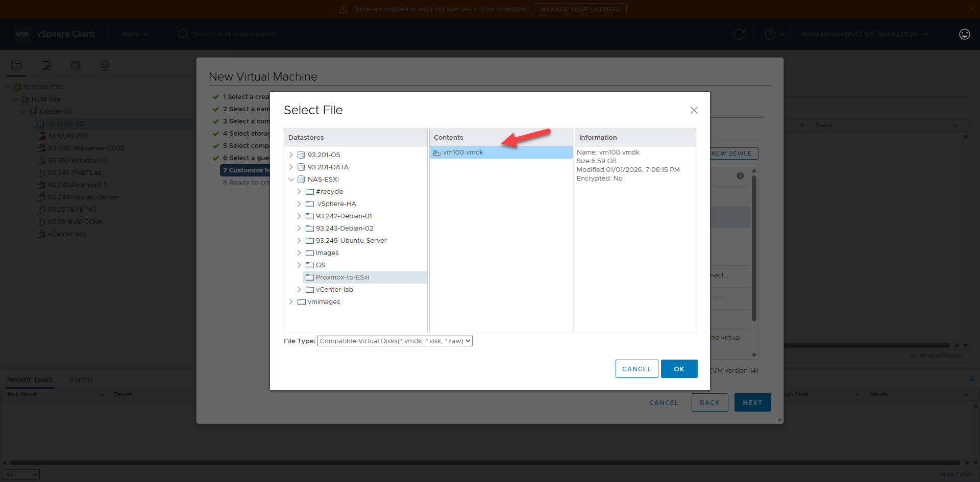This screenshot has width=980, height=482.
Task: Switch to the Alarms tab
Action: click(x=81, y=379)
